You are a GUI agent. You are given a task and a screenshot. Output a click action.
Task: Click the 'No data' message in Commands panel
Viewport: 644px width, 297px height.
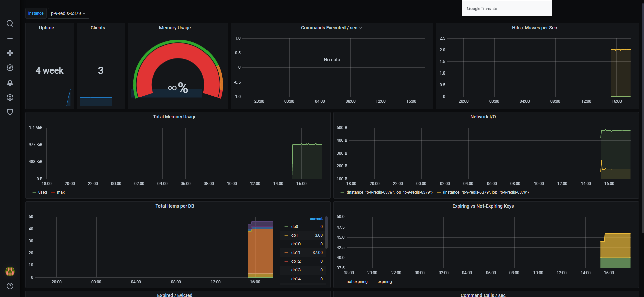(x=332, y=60)
